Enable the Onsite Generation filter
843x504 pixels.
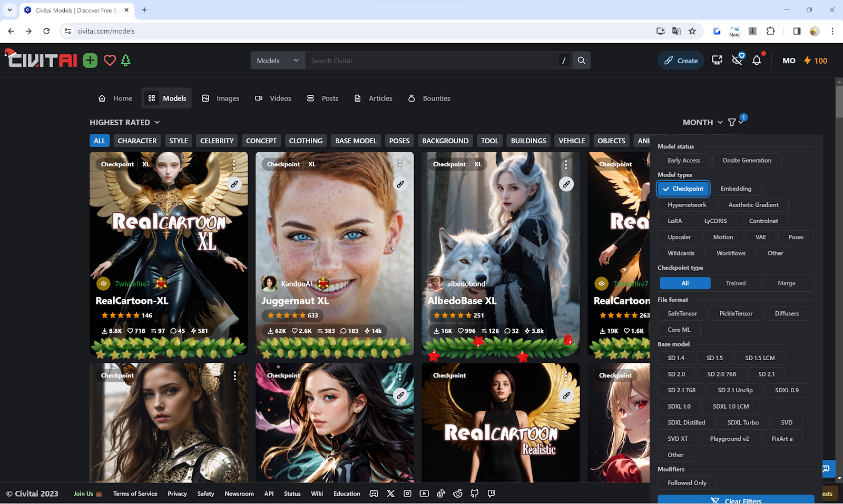[747, 161]
